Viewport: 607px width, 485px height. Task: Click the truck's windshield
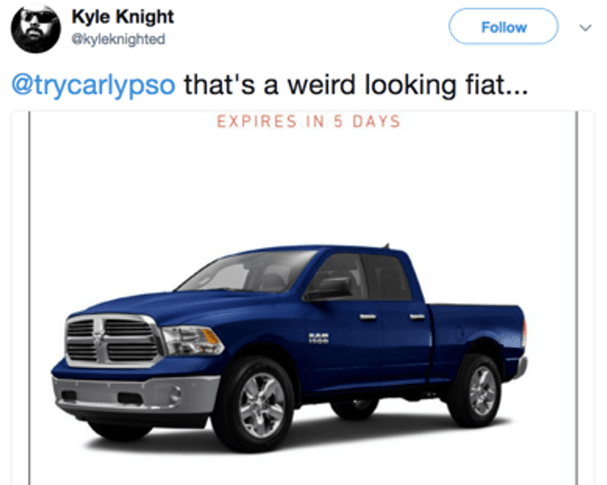click(x=246, y=271)
